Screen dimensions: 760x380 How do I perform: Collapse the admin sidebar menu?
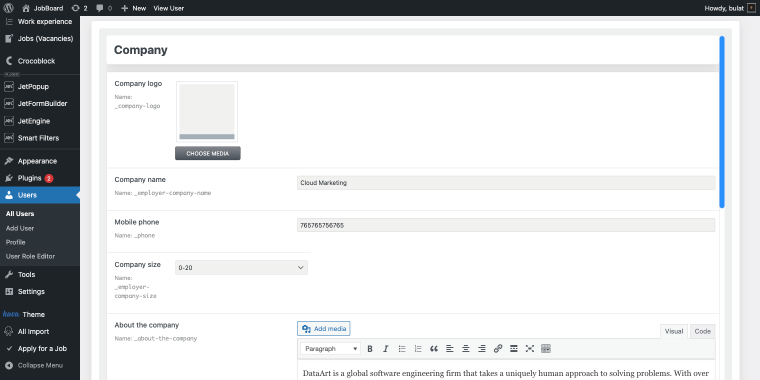(40, 365)
